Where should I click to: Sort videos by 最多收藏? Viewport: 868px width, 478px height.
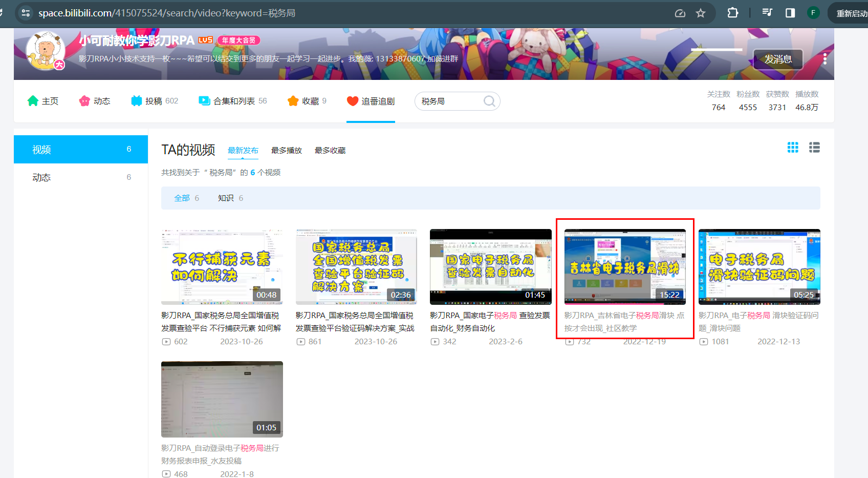click(330, 151)
